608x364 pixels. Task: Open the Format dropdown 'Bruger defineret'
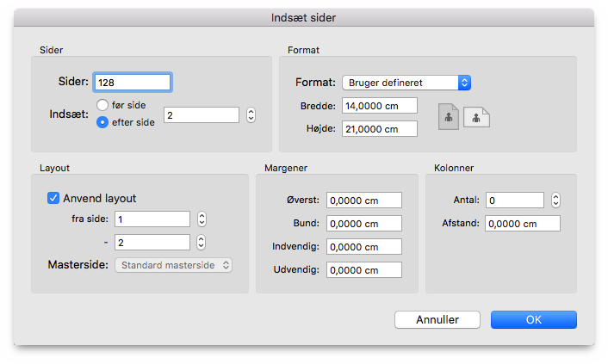coord(406,83)
